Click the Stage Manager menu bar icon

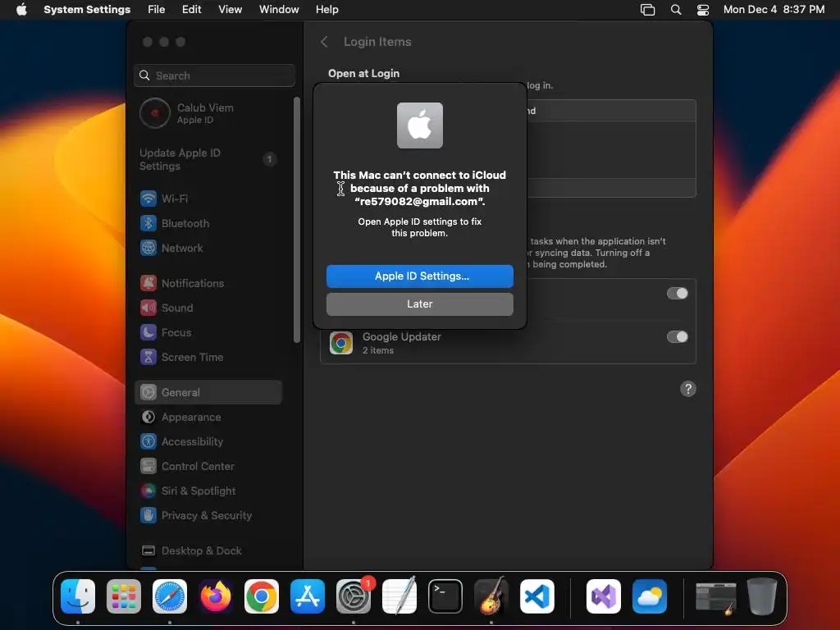click(x=648, y=10)
